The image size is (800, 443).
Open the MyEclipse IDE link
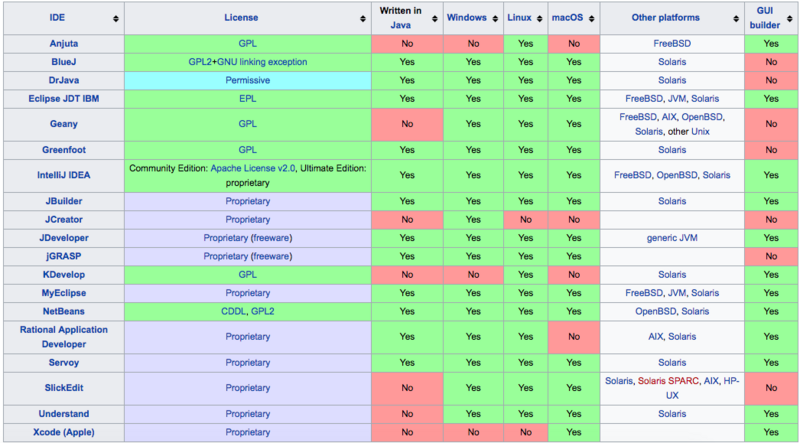click(64, 293)
